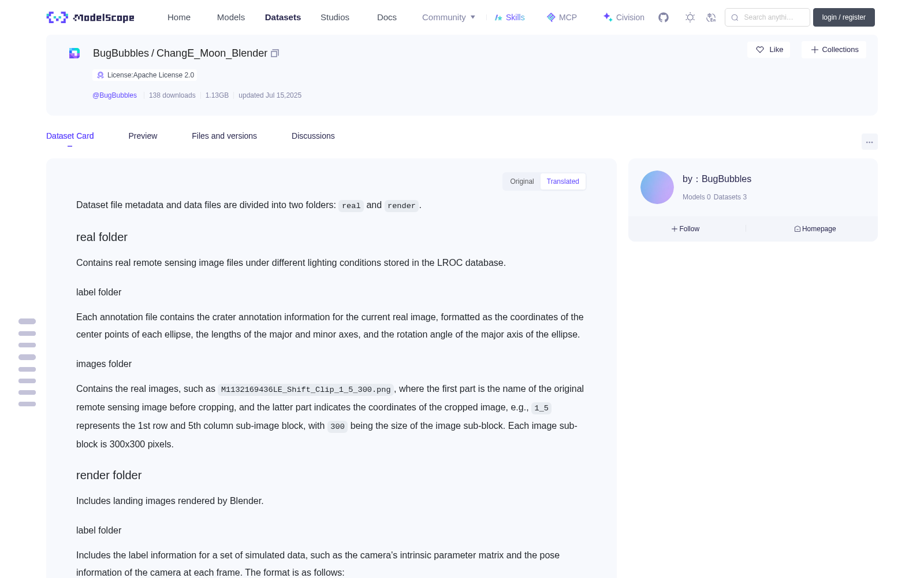
Task: Open the Files and versions tab
Action: click(224, 136)
